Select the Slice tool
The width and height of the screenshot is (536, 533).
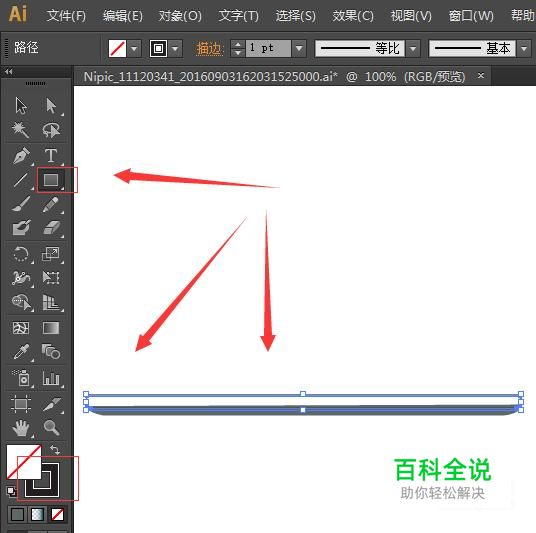(52, 404)
